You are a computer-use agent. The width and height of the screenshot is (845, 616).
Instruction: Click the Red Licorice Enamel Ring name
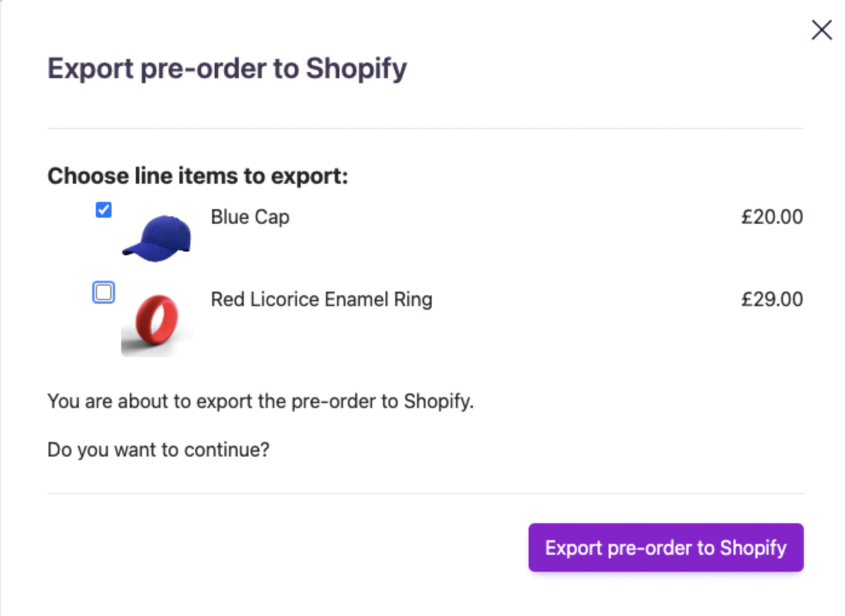321,300
